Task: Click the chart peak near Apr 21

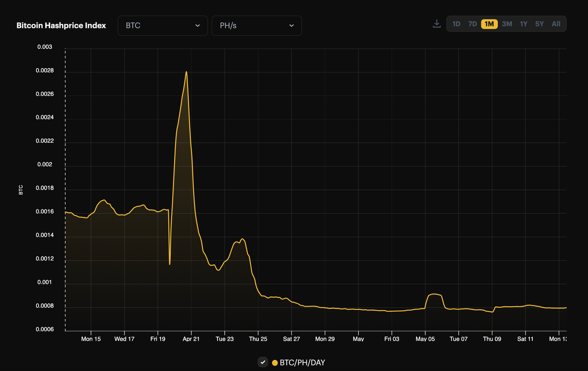Action: [x=186, y=72]
